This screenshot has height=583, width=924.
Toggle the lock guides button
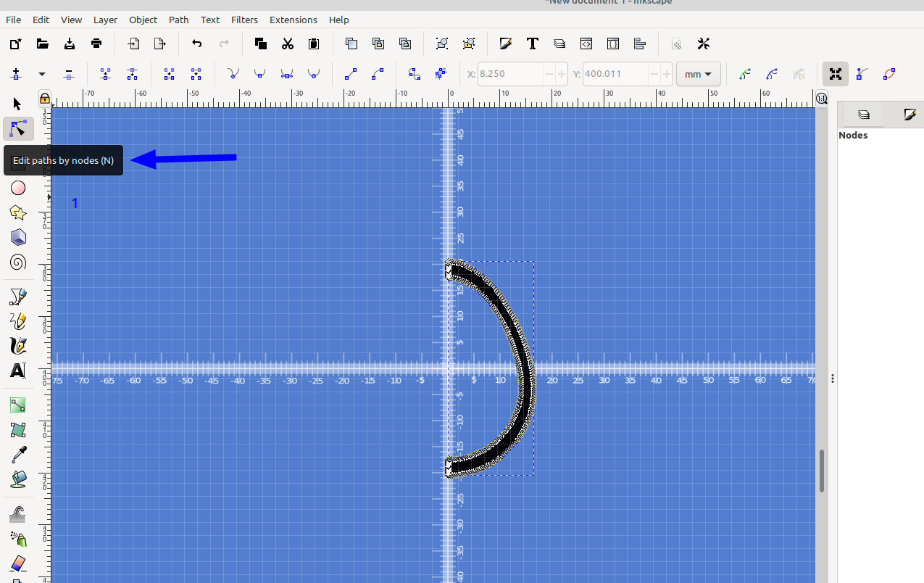pyautogui.click(x=45, y=99)
